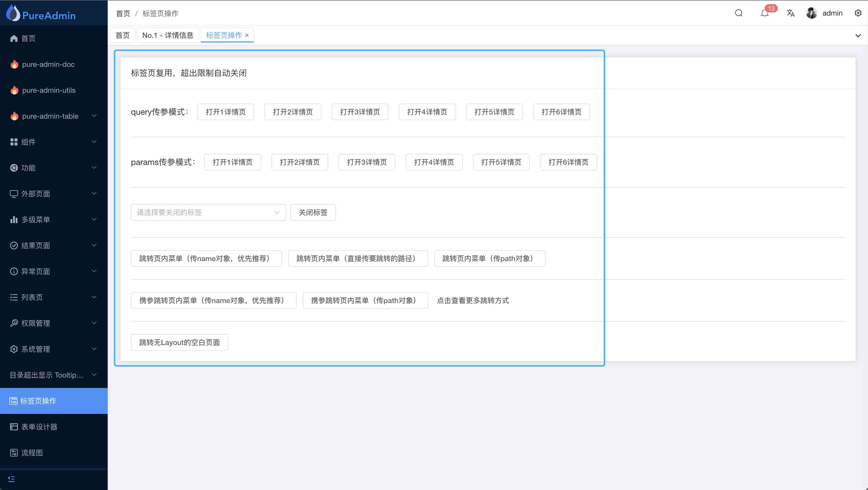Screen dimensions: 868x490
Task: Click the PureAdmin logo
Action: pos(41,13)
